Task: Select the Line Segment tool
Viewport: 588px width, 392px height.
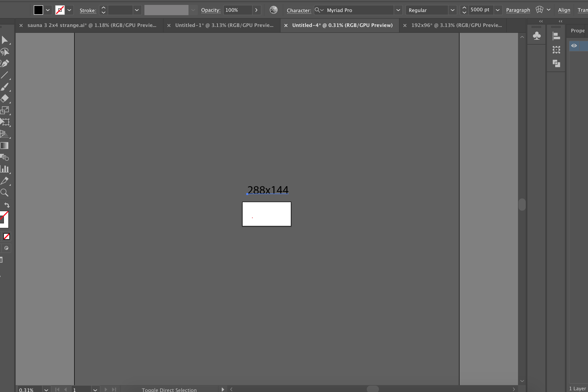Action: point(4,75)
